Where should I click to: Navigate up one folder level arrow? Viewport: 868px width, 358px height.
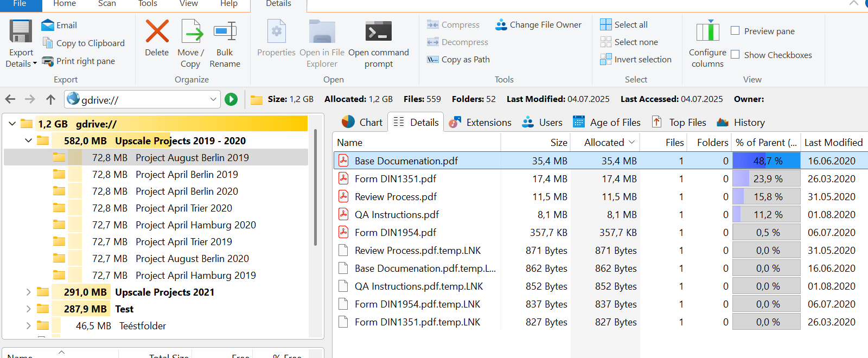[50, 99]
